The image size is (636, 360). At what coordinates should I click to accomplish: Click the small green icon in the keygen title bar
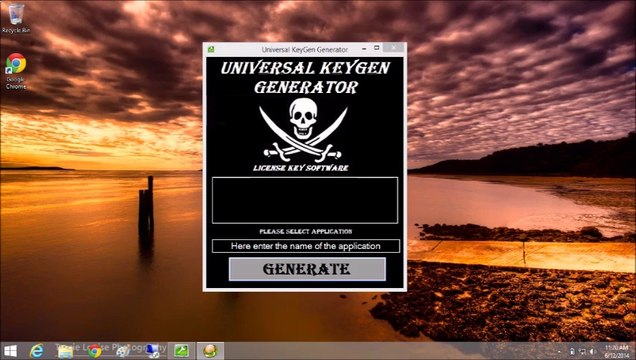[x=211, y=49]
